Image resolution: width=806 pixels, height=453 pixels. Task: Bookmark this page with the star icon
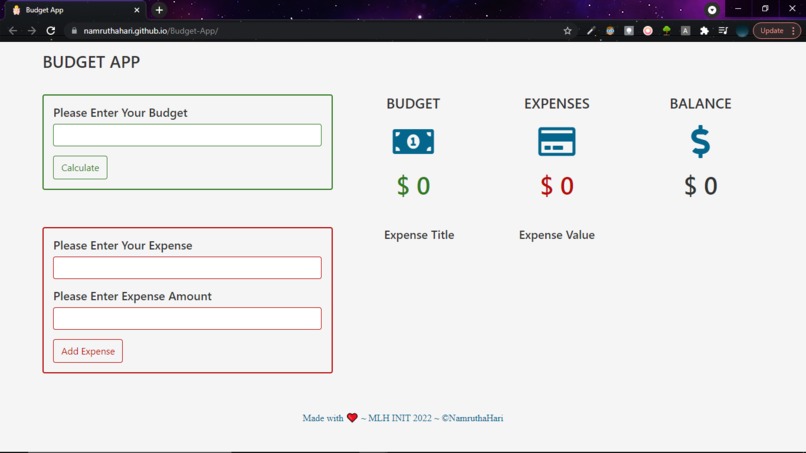click(x=567, y=31)
